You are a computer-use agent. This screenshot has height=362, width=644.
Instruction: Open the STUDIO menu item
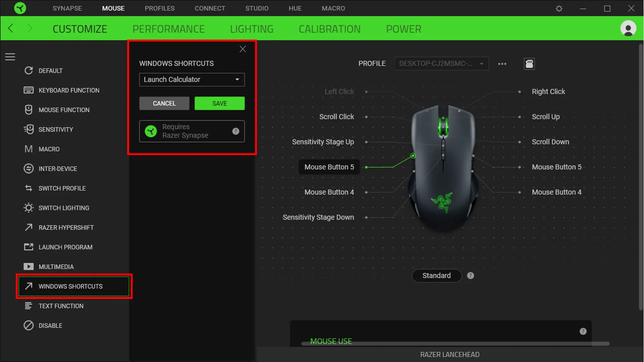click(257, 8)
